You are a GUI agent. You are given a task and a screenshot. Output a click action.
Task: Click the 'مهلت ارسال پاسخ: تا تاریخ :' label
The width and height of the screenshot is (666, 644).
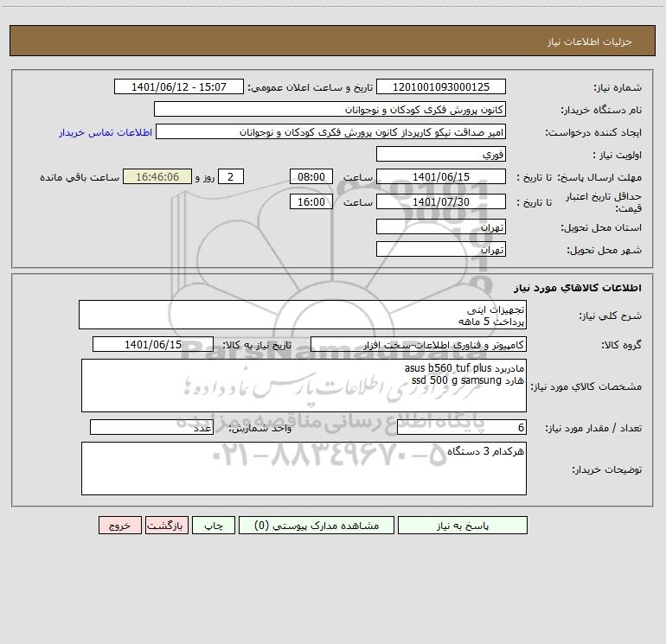click(x=579, y=177)
